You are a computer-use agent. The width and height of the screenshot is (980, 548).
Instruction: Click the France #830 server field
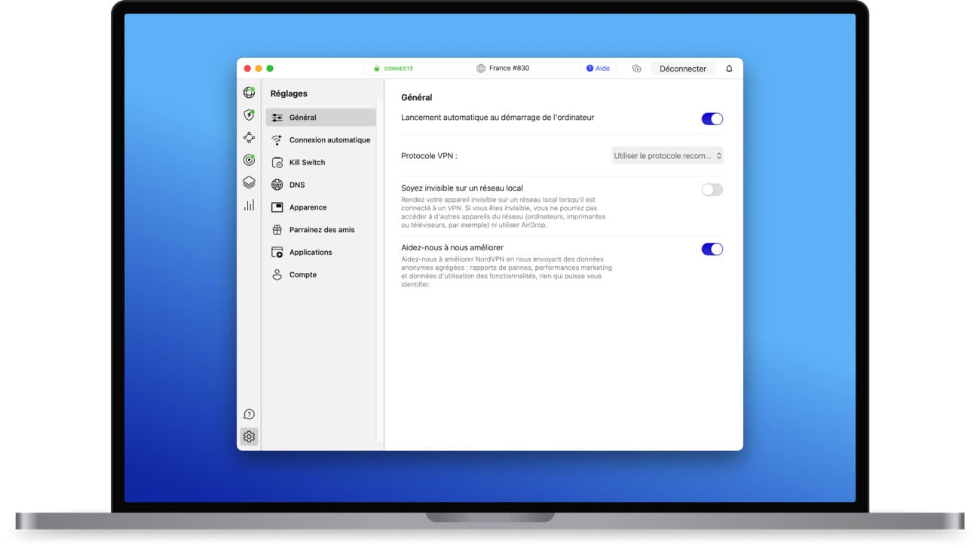pyautogui.click(x=504, y=69)
